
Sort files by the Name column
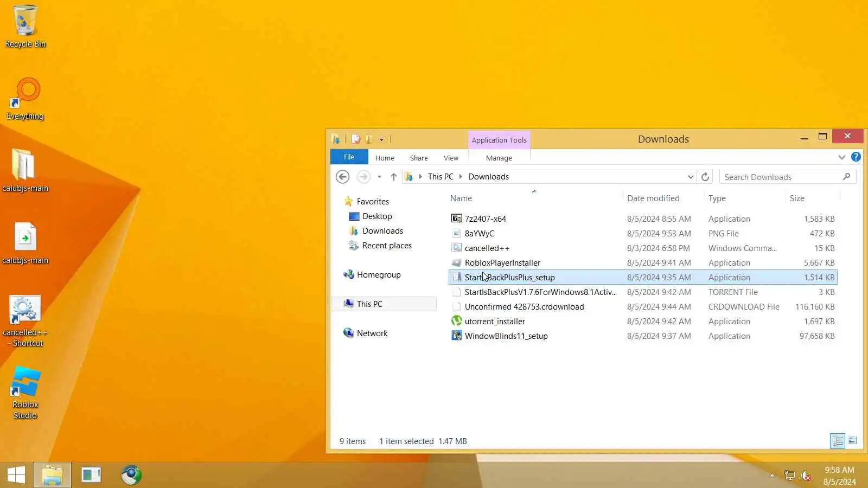tap(461, 198)
